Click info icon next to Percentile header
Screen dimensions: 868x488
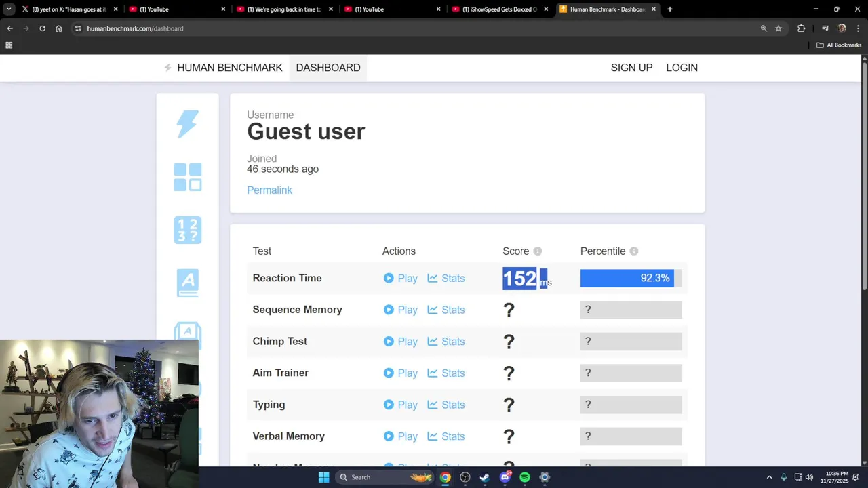(x=634, y=251)
